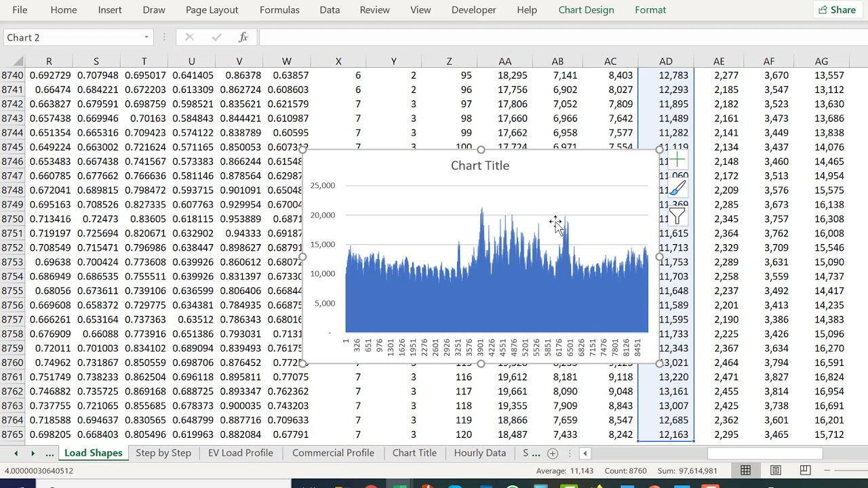Click cell containing 15,712
Viewport: 868px width, 488px height.
pyautogui.click(x=821, y=434)
